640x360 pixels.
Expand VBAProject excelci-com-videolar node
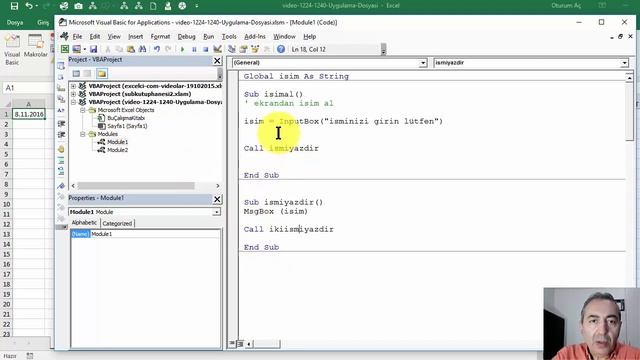pyautogui.click(x=73, y=86)
